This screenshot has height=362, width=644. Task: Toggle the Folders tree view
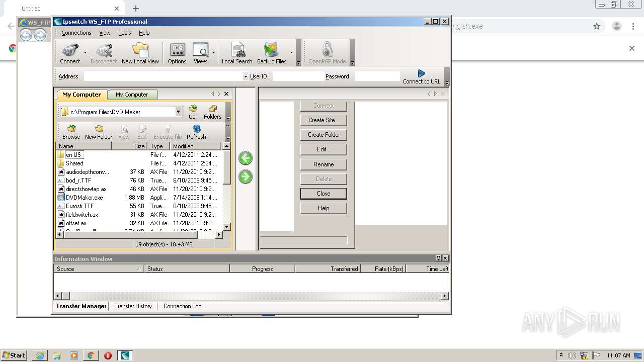(212, 112)
